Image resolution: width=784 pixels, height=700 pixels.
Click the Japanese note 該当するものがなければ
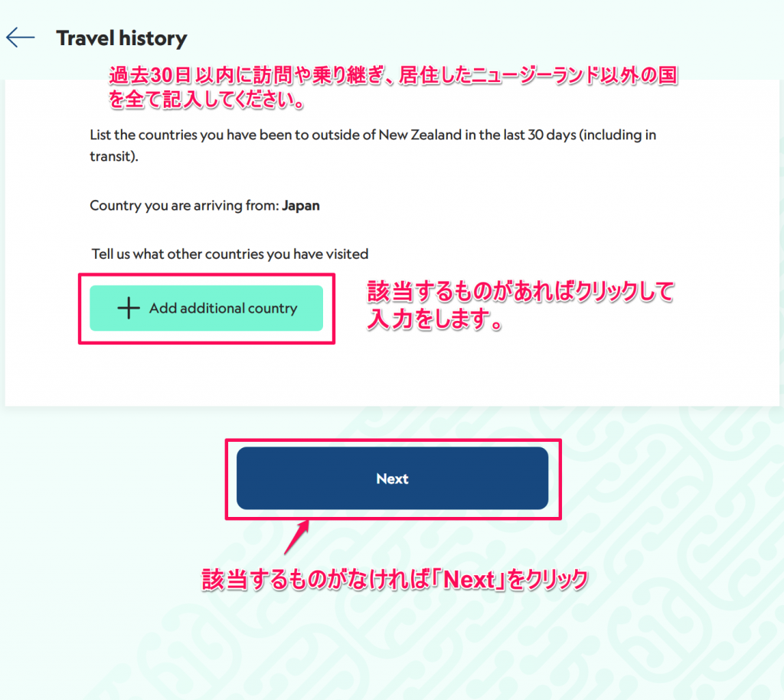coord(394,580)
